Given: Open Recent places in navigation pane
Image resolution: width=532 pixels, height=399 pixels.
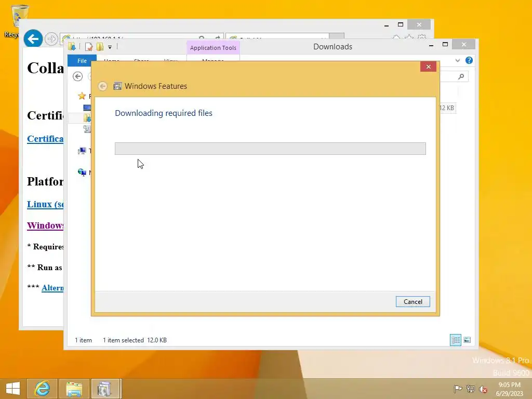Looking at the screenshot, I should [87, 129].
